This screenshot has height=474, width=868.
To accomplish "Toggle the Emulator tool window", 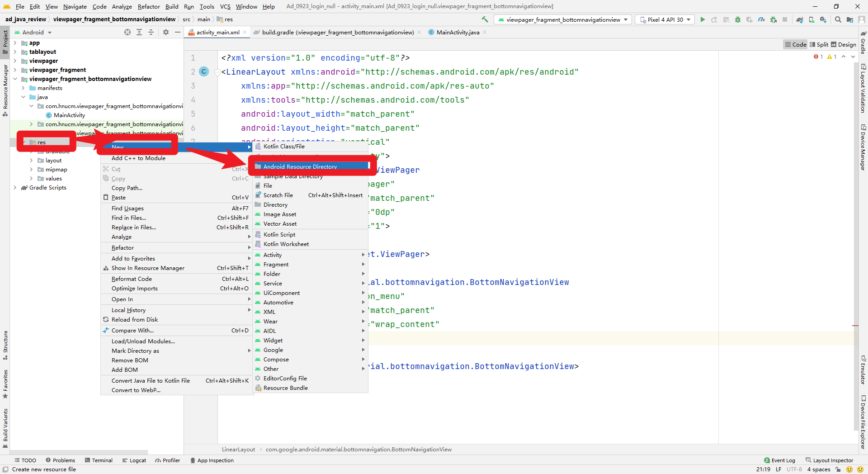I will (863, 370).
